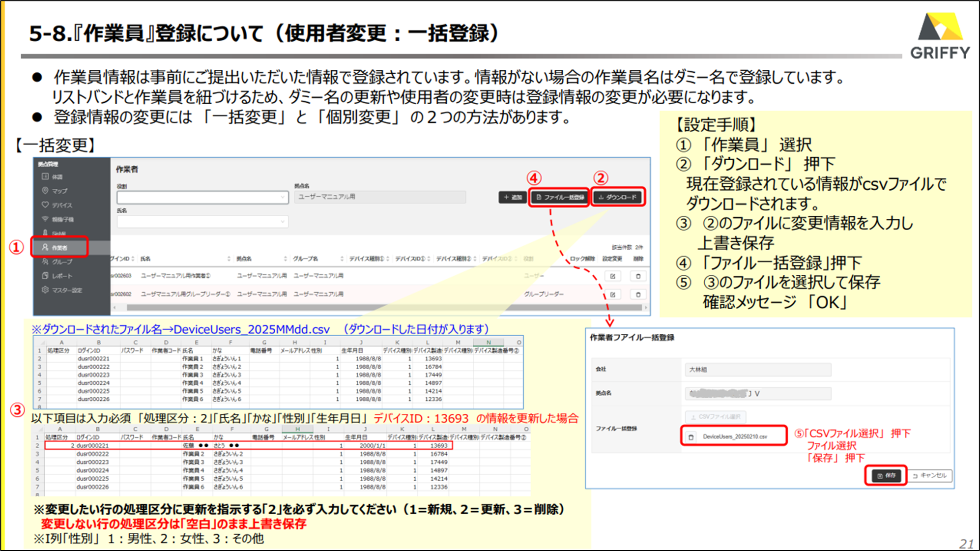The width and height of the screenshot is (980, 551).
Task: Click the ダウンロード button
Action: coord(618,197)
